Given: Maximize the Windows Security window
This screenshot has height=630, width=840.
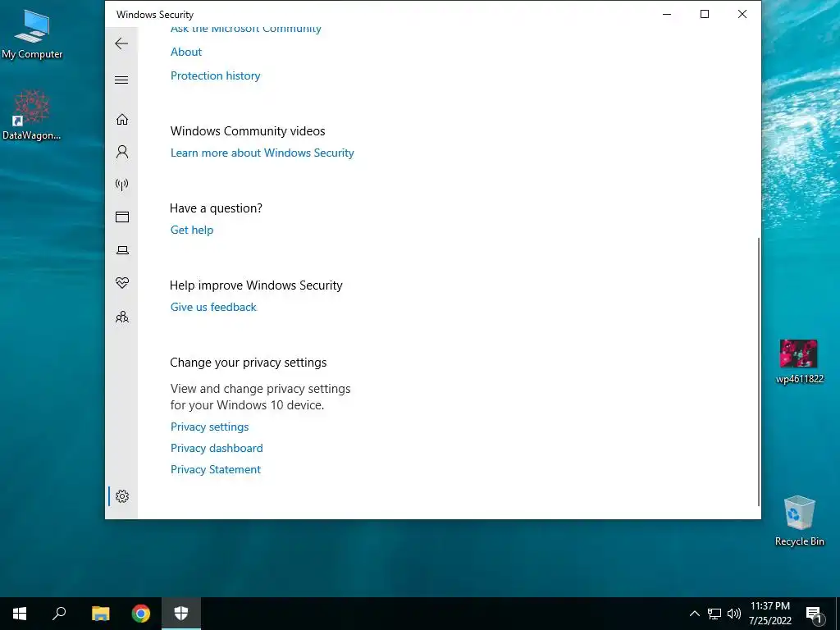Looking at the screenshot, I should click(x=705, y=15).
